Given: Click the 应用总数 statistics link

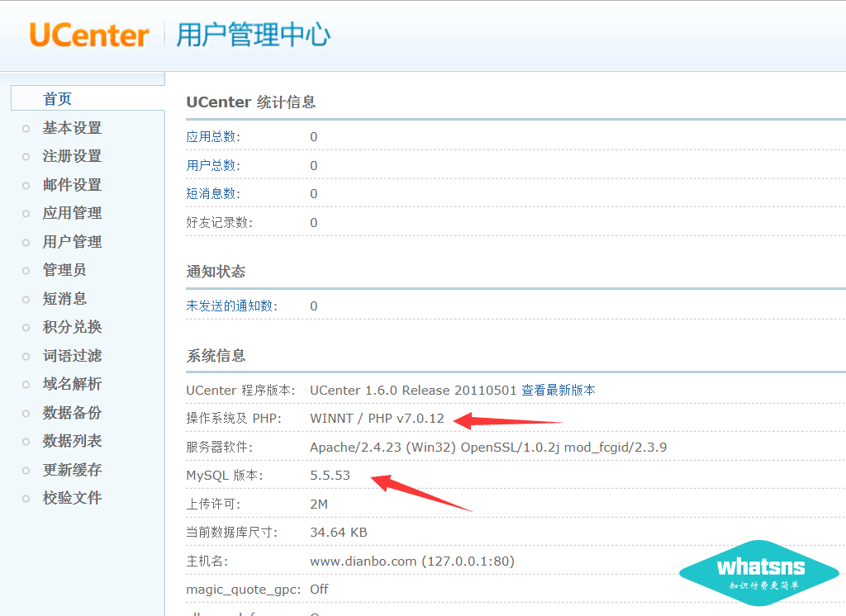Looking at the screenshot, I should pos(213,137).
